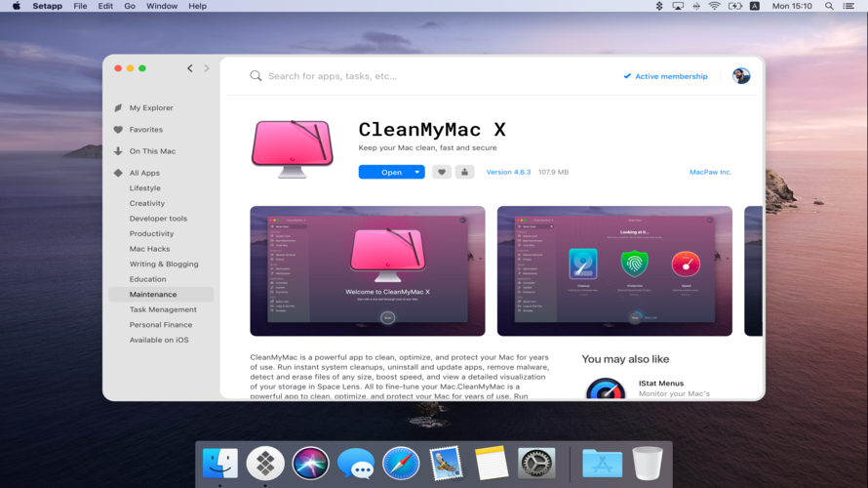The width and height of the screenshot is (868, 488).
Task: Click the CleanMyMac X app icon
Action: [x=293, y=148]
